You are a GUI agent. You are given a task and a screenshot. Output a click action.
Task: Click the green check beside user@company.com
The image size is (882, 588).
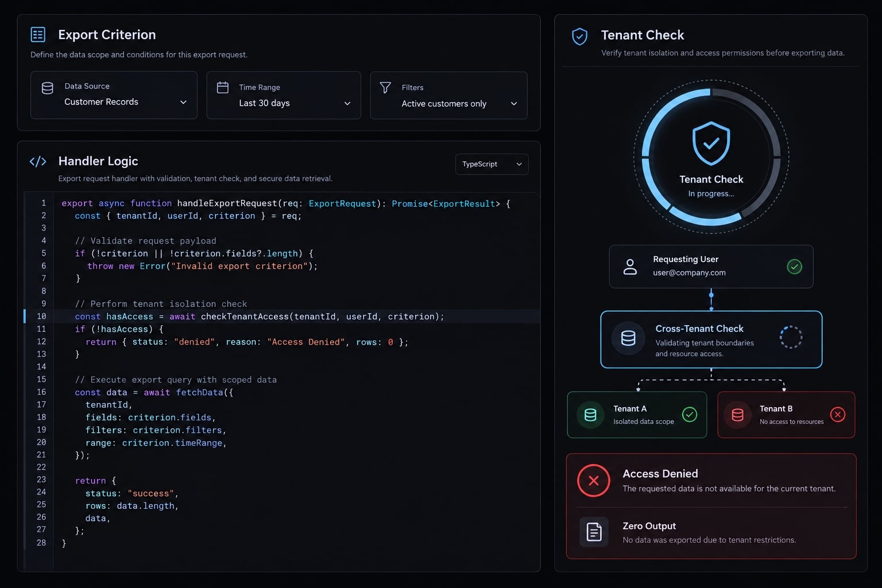(794, 266)
